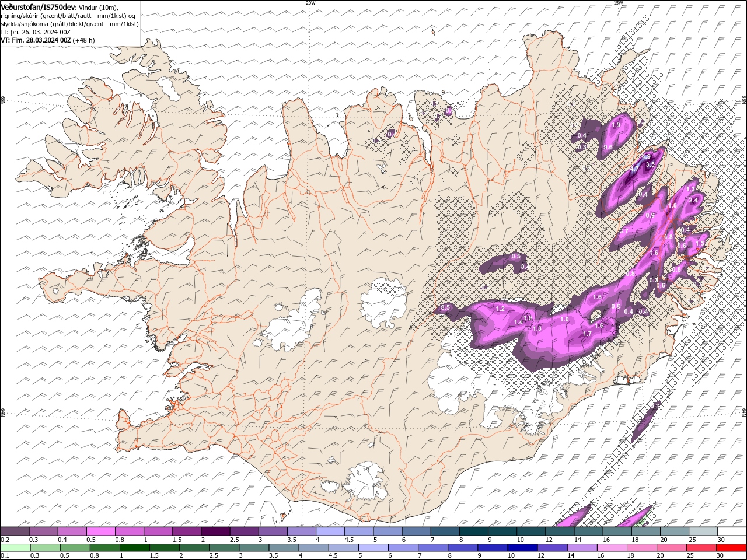
Task: Pick the lavender snow swatch between 4 and 4.5
Action: pyautogui.click(x=330, y=531)
